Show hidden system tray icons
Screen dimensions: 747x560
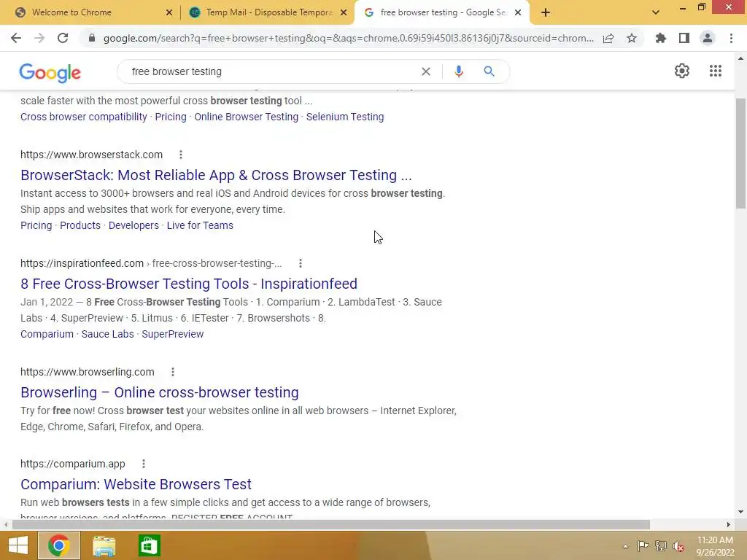click(625, 546)
